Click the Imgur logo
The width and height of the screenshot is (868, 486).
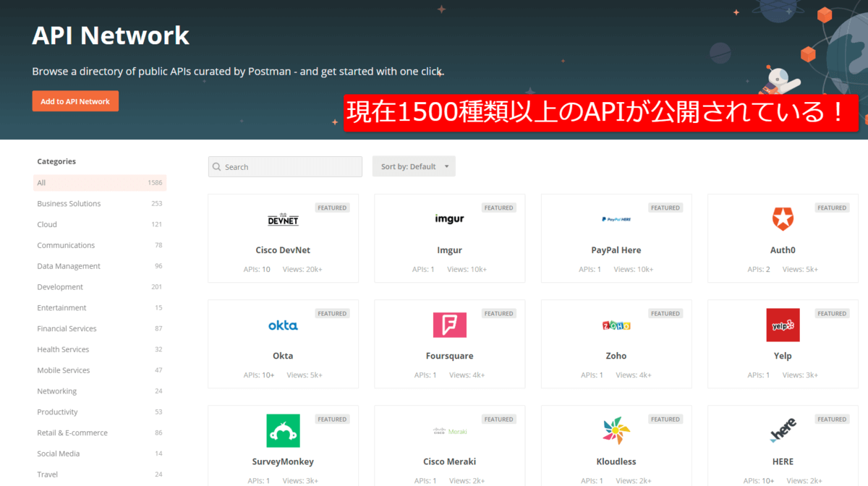(449, 218)
